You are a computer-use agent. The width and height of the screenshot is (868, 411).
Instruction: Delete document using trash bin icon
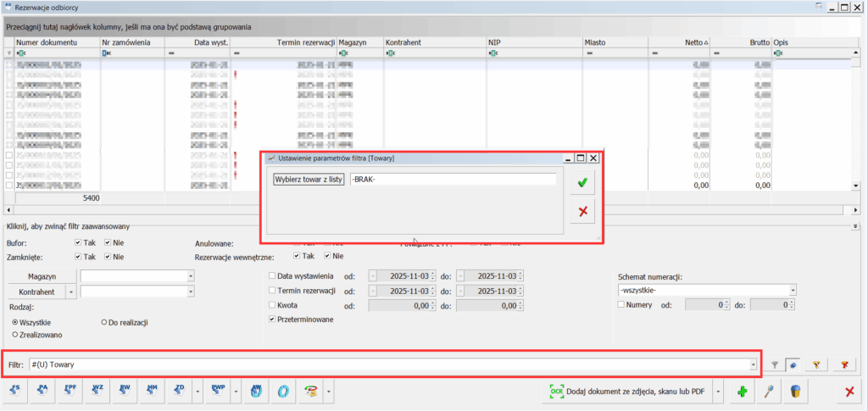click(795, 391)
